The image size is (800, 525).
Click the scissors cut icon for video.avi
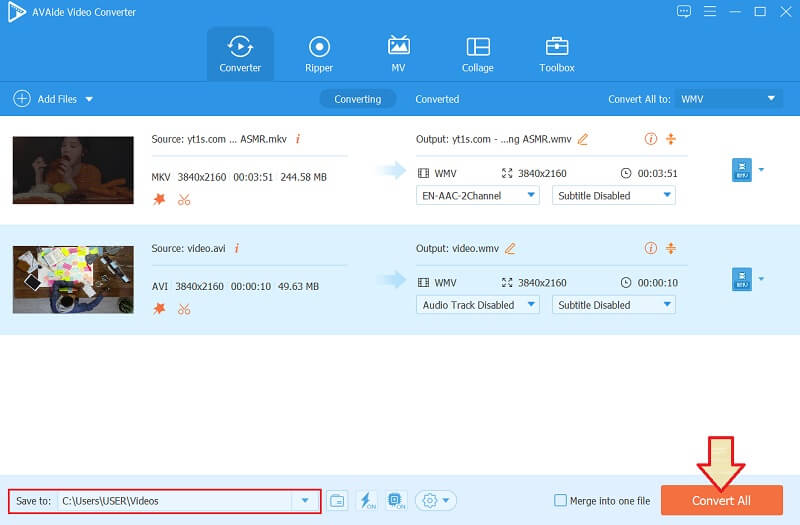(x=184, y=309)
